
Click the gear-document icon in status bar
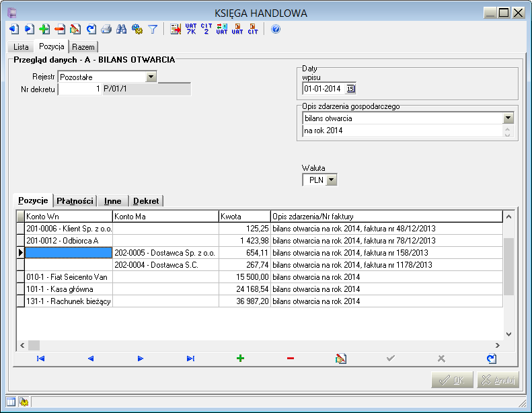click(24, 402)
